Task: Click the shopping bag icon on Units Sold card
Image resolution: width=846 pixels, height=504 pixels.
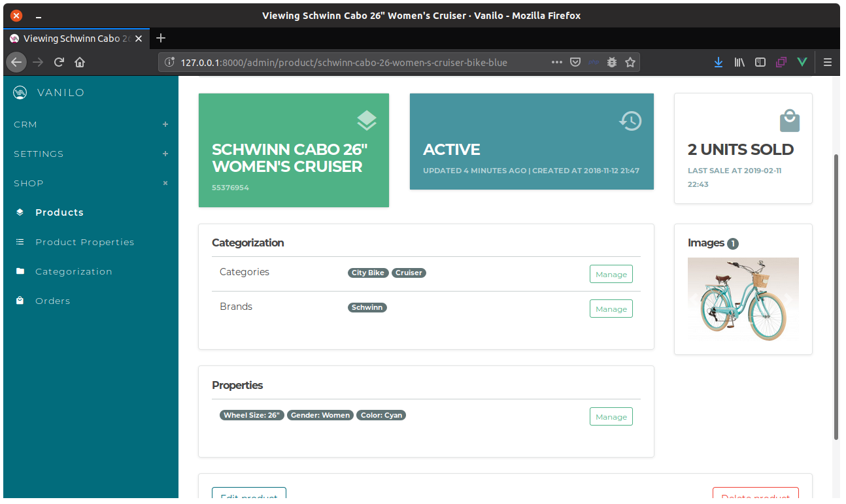Action: [x=790, y=121]
